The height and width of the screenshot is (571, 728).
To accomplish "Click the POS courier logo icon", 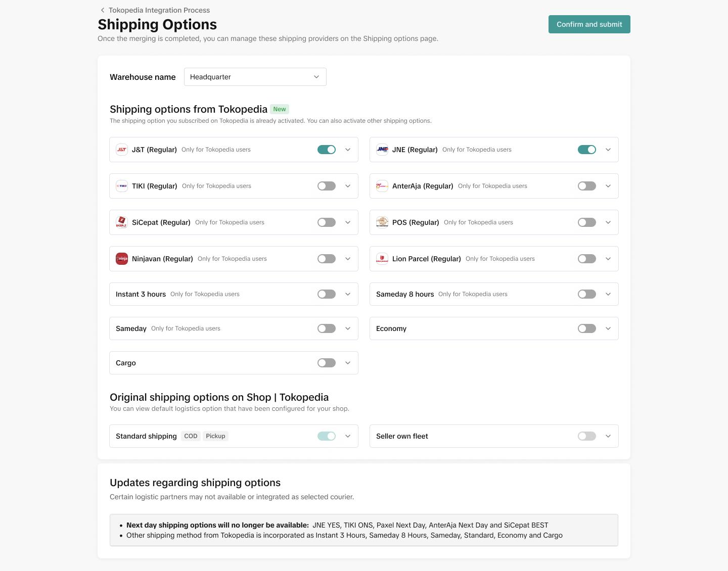I will [382, 222].
